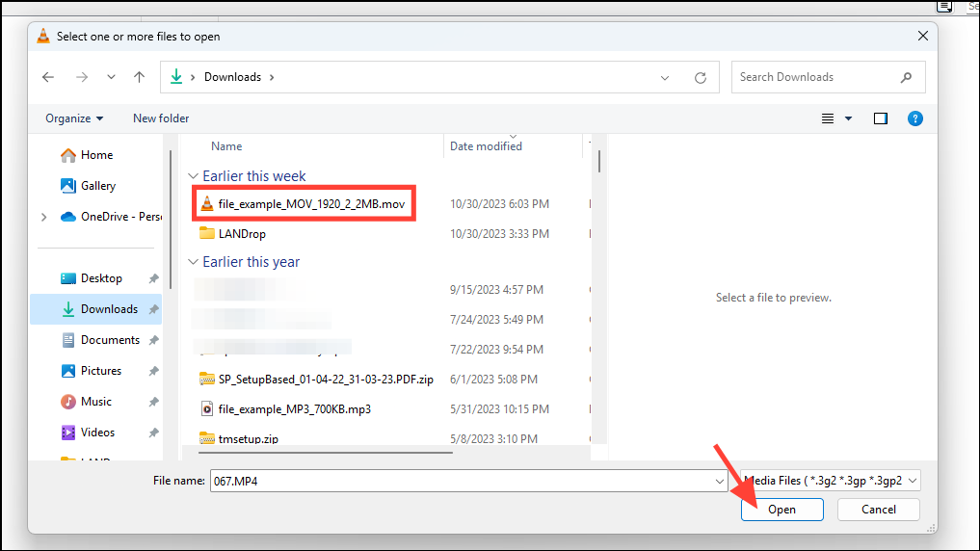Refresh the Downloads folder view

[x=701, y=77]
